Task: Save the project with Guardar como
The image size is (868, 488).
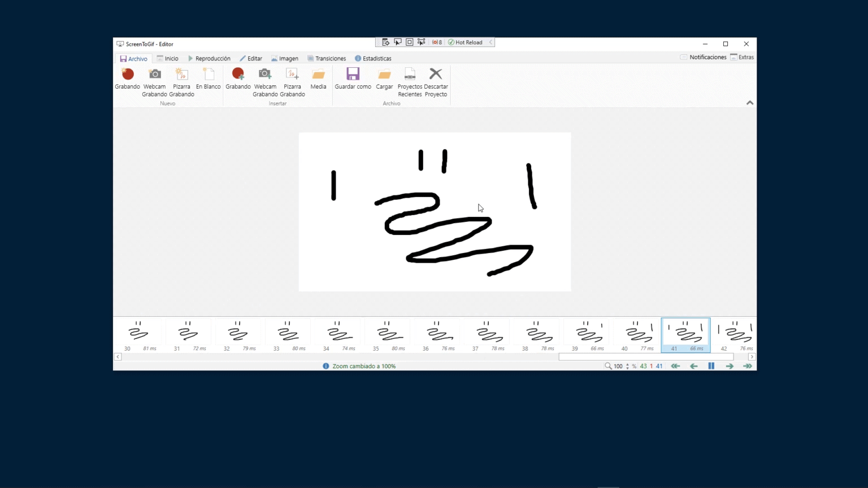Action: click(352, 79)
